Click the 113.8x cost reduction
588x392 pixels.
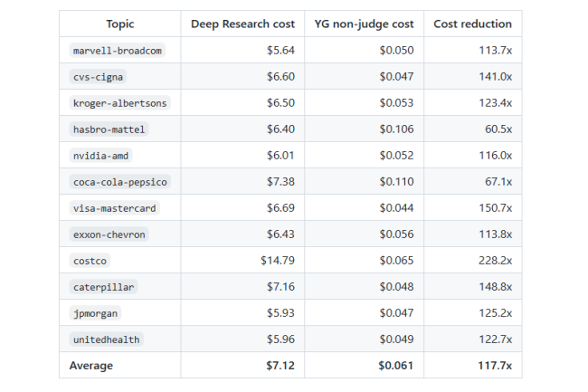(x=496, y=234)
